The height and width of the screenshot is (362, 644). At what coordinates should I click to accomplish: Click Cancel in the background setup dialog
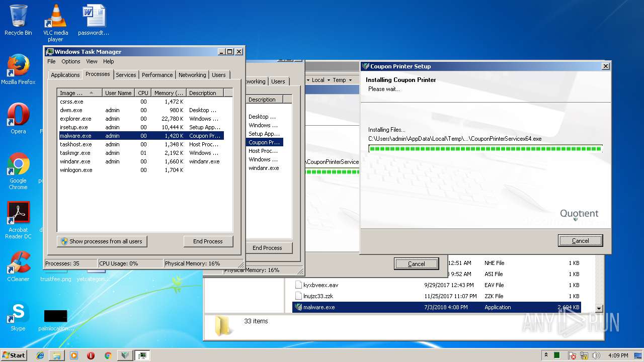pos(416,264)
